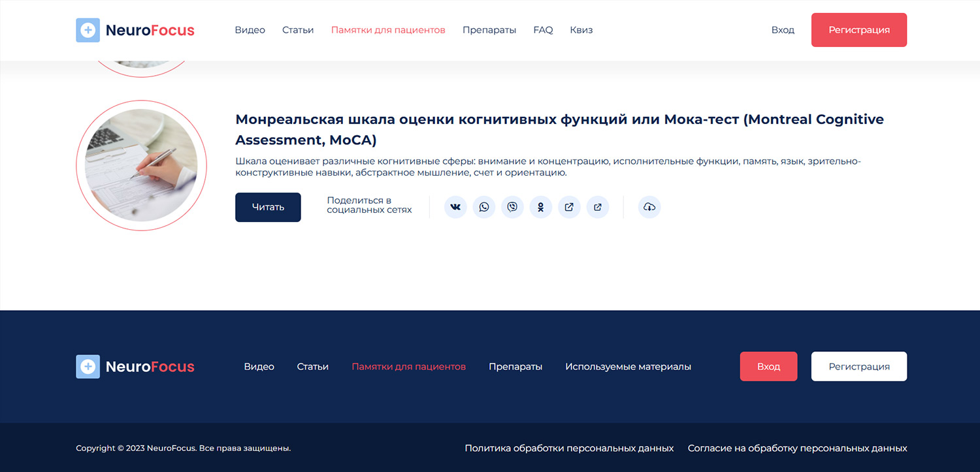Click the red Вход button in footer
The height and width of the screenshot is (472, 980).
point(768,367)
